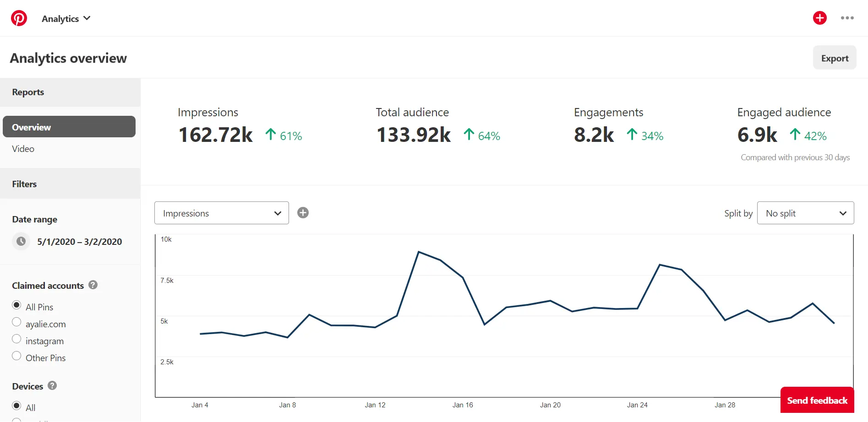
Task: Click the red plus create icon
Action: (819, 18)
